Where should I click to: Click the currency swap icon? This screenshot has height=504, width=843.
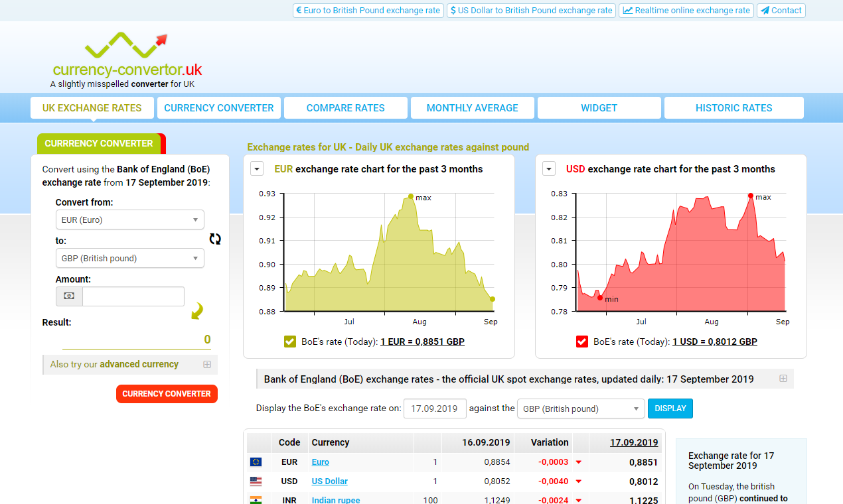[x=215, y=239]
